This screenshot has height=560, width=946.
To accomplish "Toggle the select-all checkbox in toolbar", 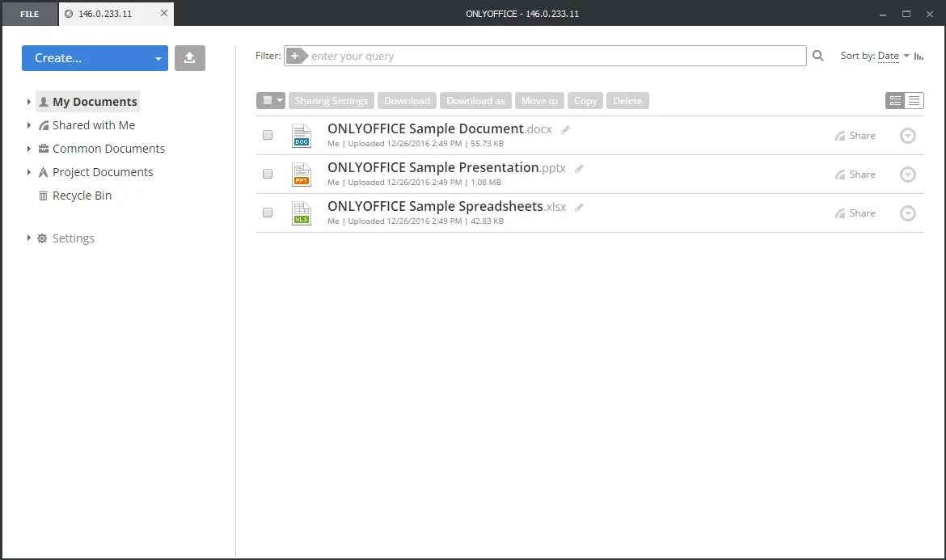I will click(x=268, y=101).
